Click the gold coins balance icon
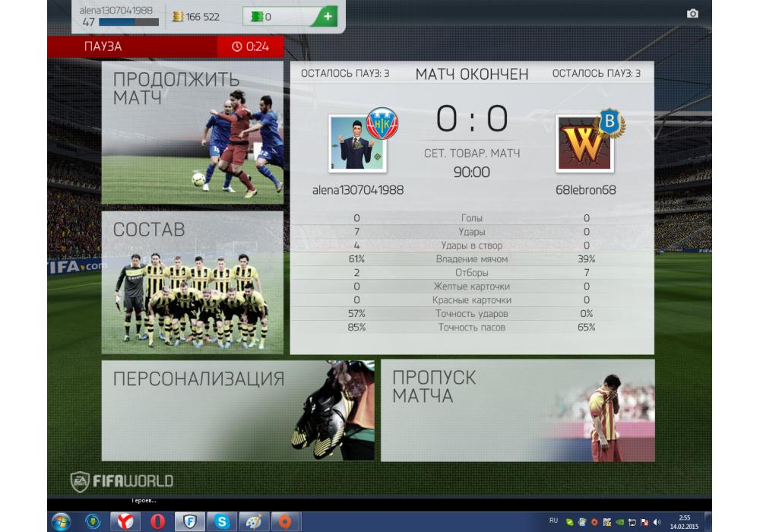 click(178, 17)
